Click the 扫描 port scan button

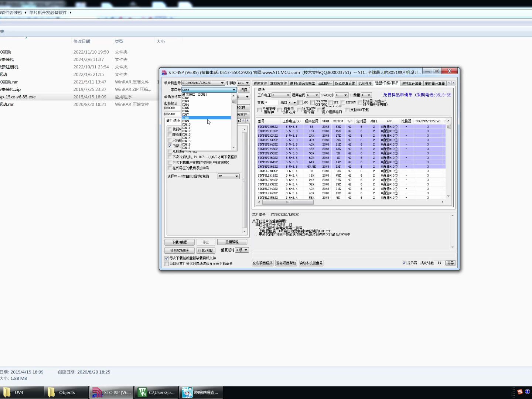click(x=244, y=90)
